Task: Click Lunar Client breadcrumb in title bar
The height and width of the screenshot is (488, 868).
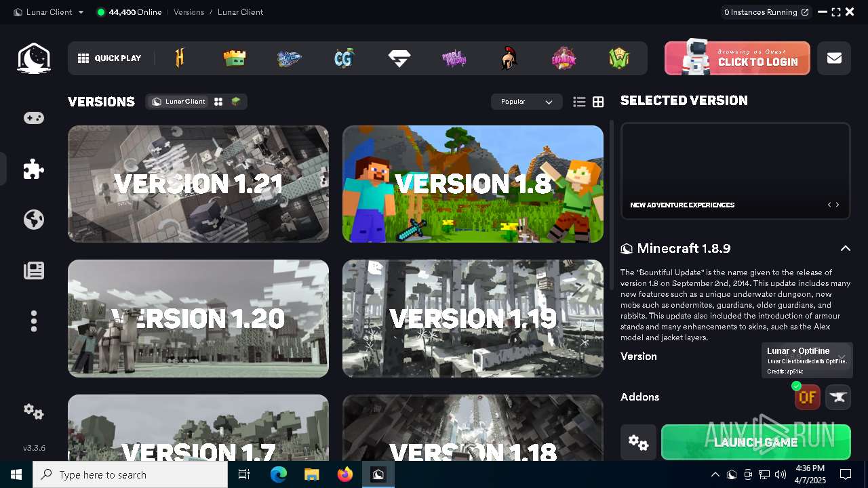Action: (240, 12)
